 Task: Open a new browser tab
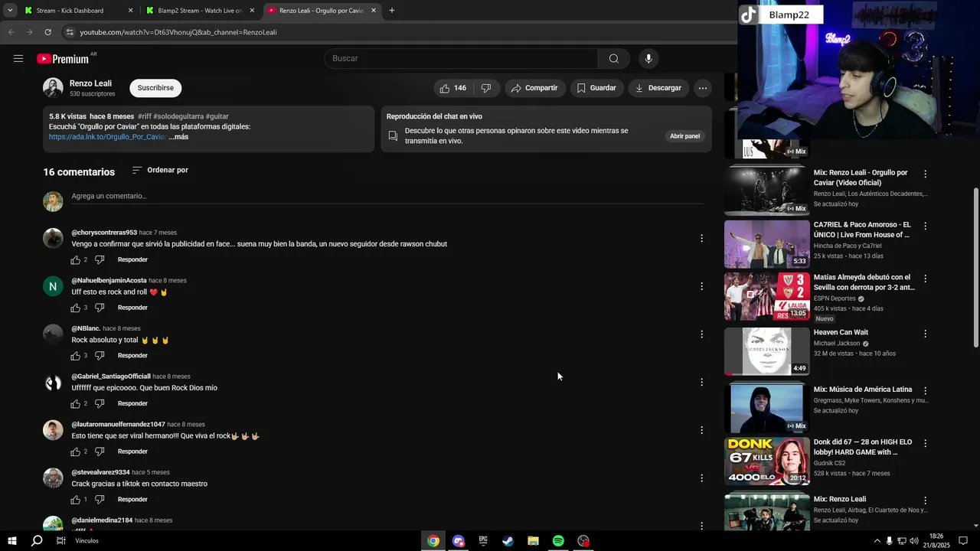392,11
